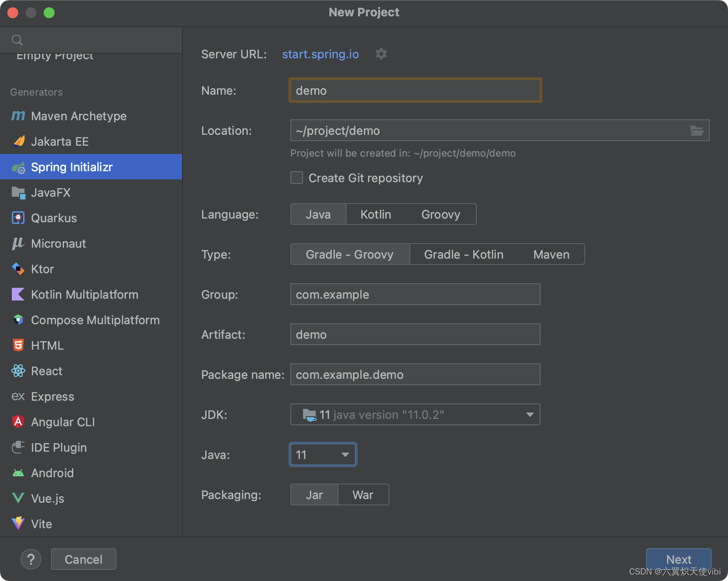Select Express generator
Image resolution: width=728 pixels, height=581 pixels.
pyautogui.click(x=91, y=397)
